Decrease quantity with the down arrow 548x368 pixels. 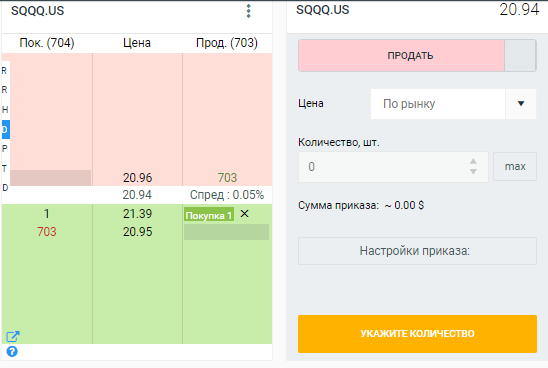click(473, 171)
